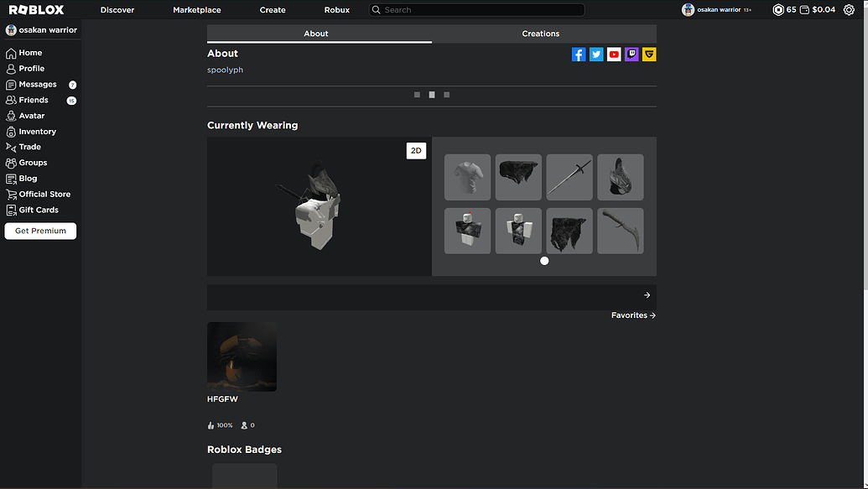Open the HFGFW game thumbnail
The image size is (868, 489).
(242, 356)
